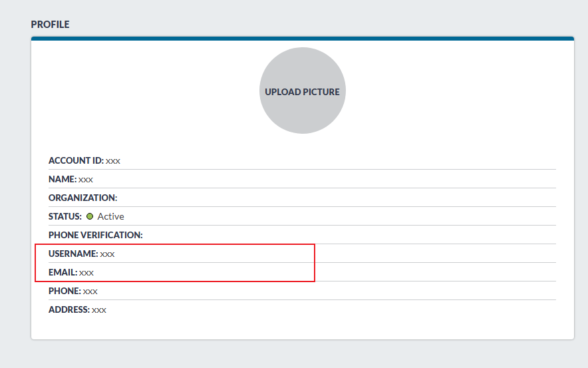Click the blue bar atop the profile card

tap(302, 39)
